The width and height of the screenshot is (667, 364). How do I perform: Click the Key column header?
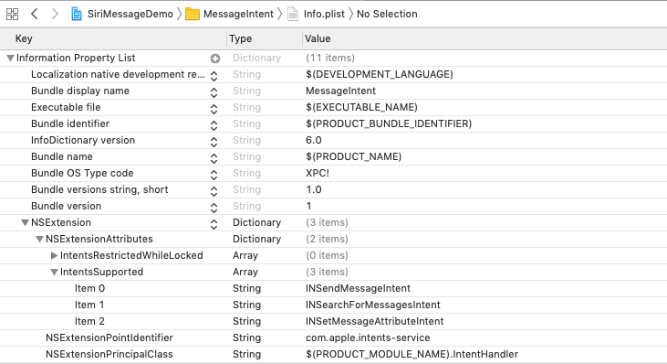(24, 39)
